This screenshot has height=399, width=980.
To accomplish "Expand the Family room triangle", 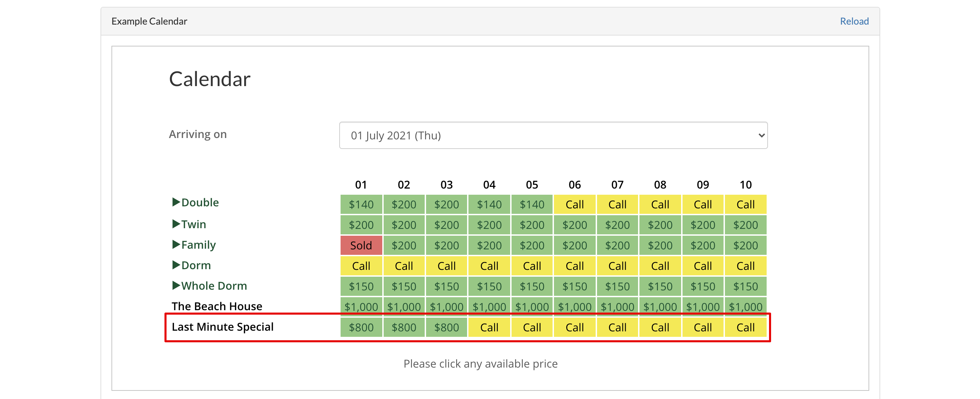I will (176, 244).
